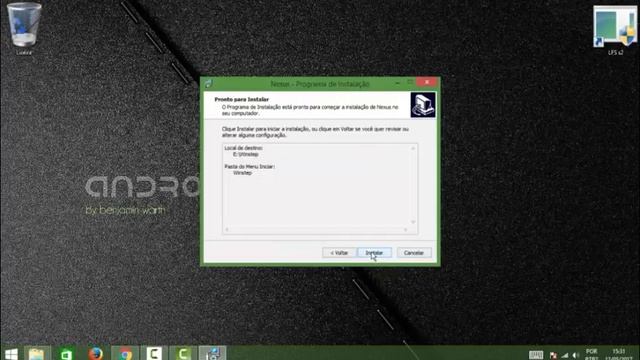Open File Explorer from the taskbar
The width and height of the screenshot is (640, 360).
[x=37, y=354]
